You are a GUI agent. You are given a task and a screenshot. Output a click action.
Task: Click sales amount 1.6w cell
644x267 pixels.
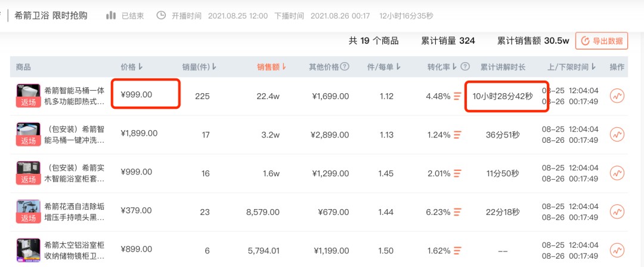click(271, 174)
